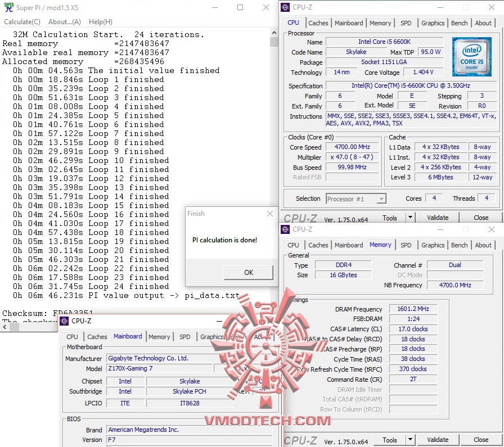The height and width of the screenshot is (447, 504).
Task: Click Tools button in top CPU-Z window
Action: 390,218
